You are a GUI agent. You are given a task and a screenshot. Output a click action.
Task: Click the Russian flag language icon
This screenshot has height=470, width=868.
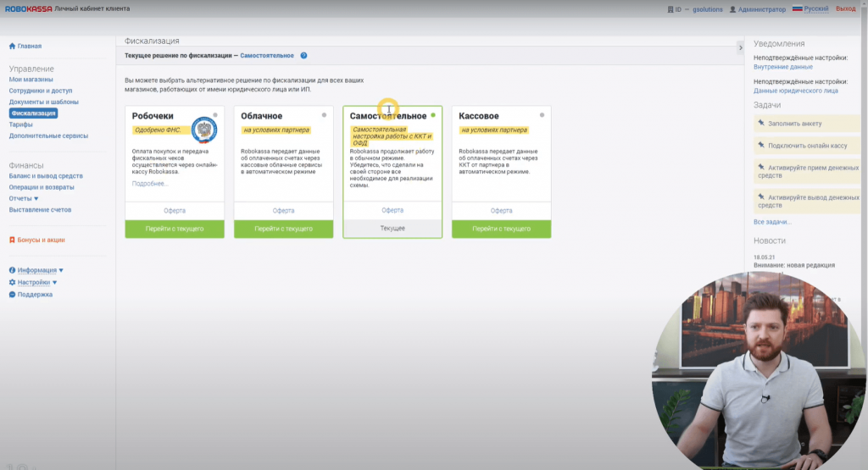[797, 8]
